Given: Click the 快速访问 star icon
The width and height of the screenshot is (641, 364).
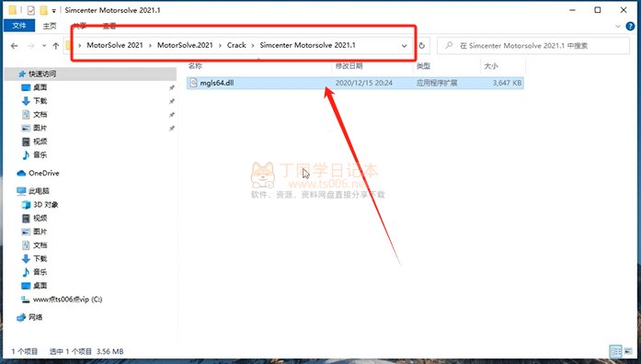Looking at the screenshot, I should [x=22, y=74].
